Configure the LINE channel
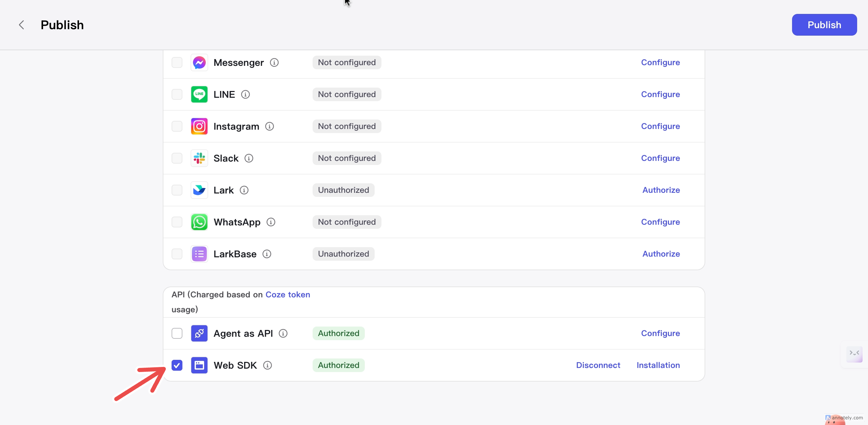The image size is (868, 425). point(660,94)
